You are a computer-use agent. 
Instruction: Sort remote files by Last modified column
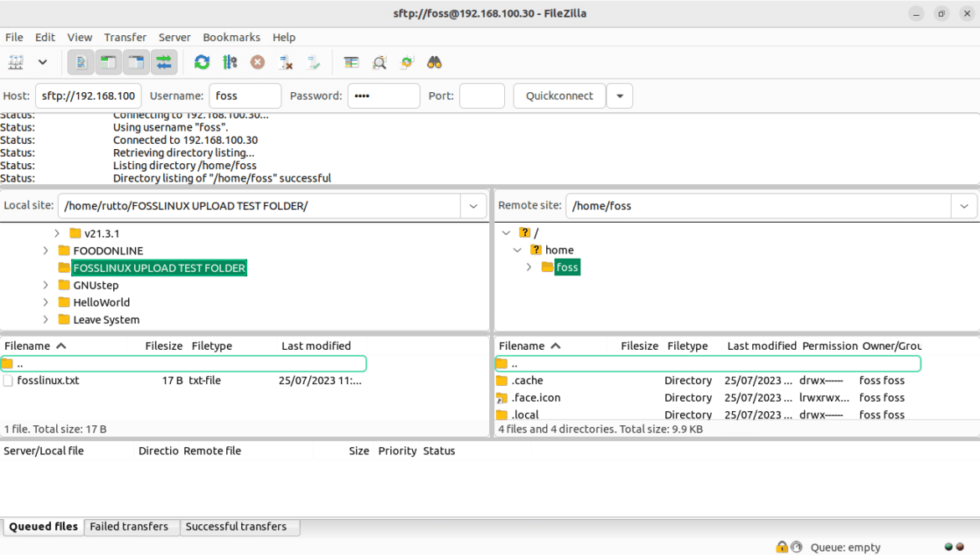761,346
